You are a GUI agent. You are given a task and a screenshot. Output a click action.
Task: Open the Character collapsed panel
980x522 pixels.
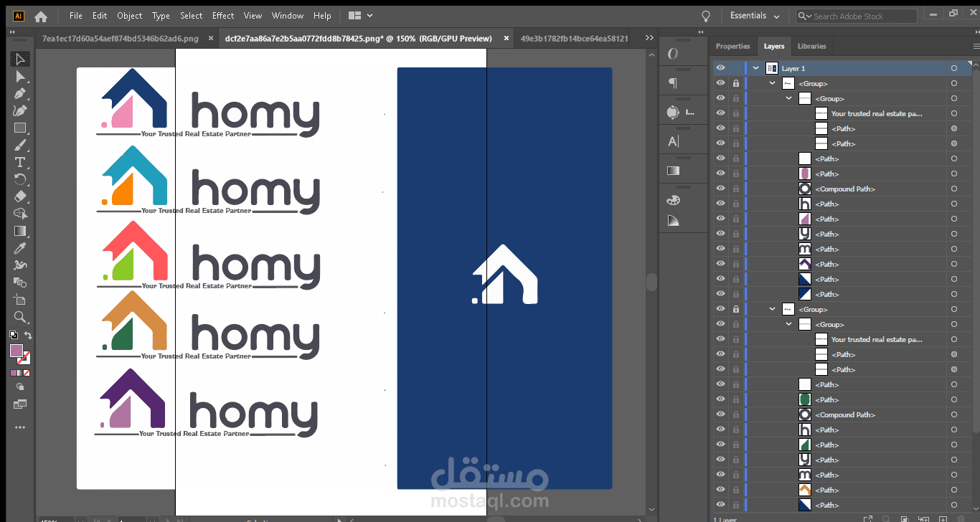(673, 141)
